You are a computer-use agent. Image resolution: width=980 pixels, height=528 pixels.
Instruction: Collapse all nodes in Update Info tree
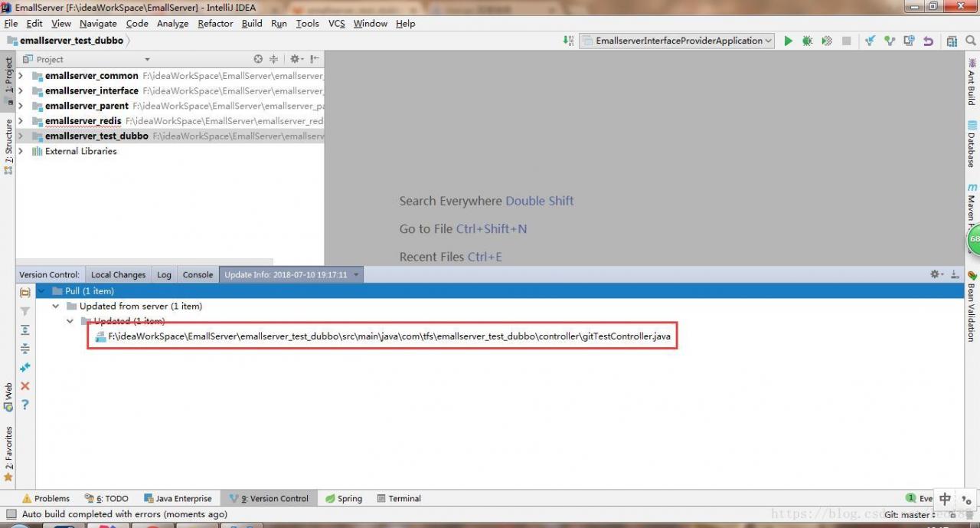click(x=24, y=349)
